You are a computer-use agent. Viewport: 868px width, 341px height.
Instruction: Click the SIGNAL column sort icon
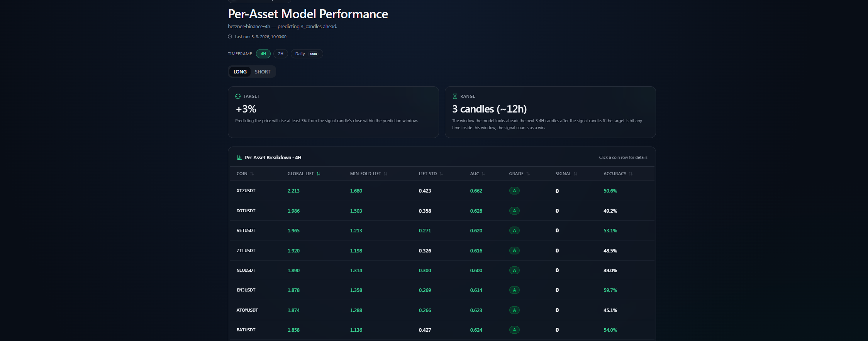(x=575, y=174)
